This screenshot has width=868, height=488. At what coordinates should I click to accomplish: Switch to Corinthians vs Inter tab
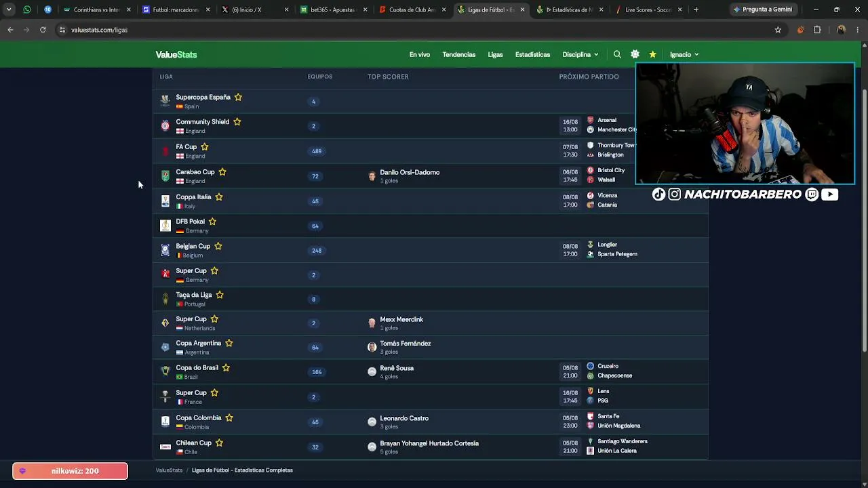pos(96,9)
